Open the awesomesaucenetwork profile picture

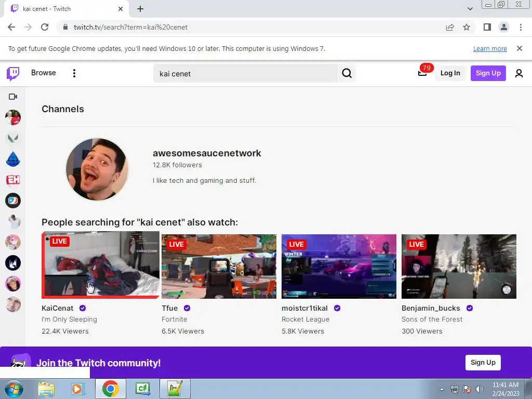[97, 169]
